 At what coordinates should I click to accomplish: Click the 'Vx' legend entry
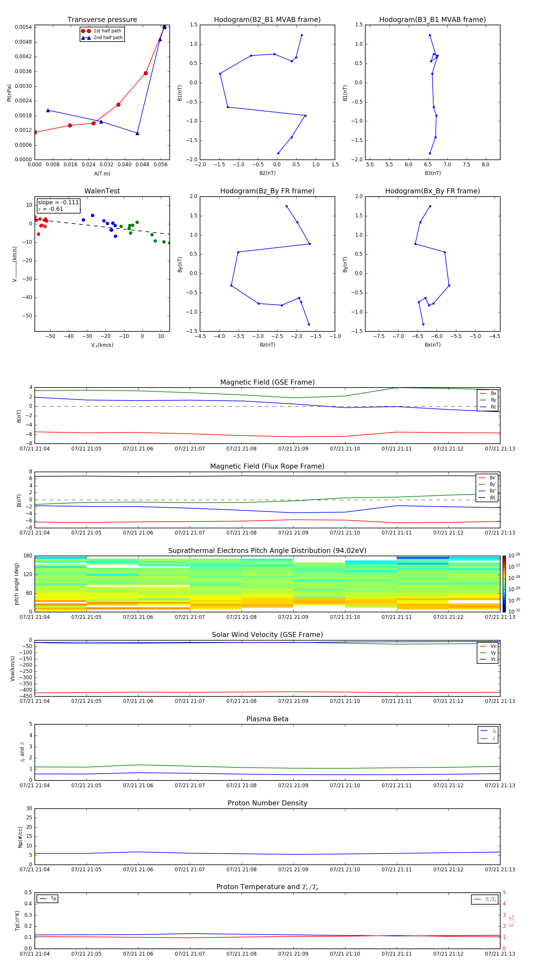488,646
